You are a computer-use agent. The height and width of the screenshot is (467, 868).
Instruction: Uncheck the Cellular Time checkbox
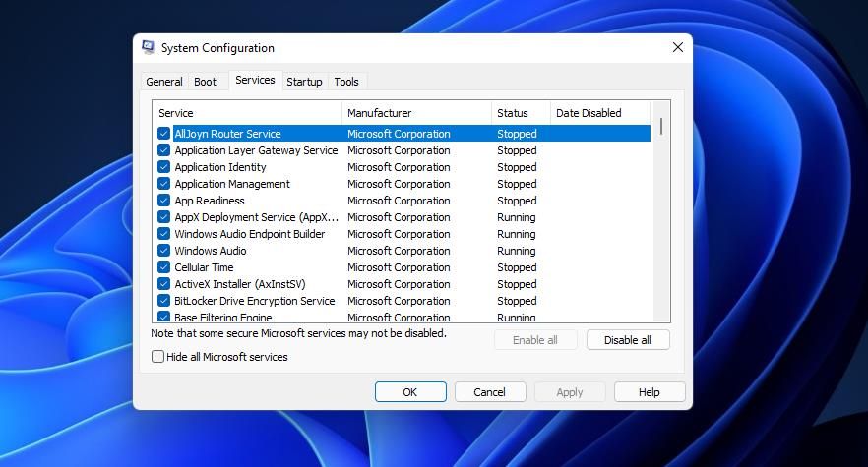pos(163,267)
